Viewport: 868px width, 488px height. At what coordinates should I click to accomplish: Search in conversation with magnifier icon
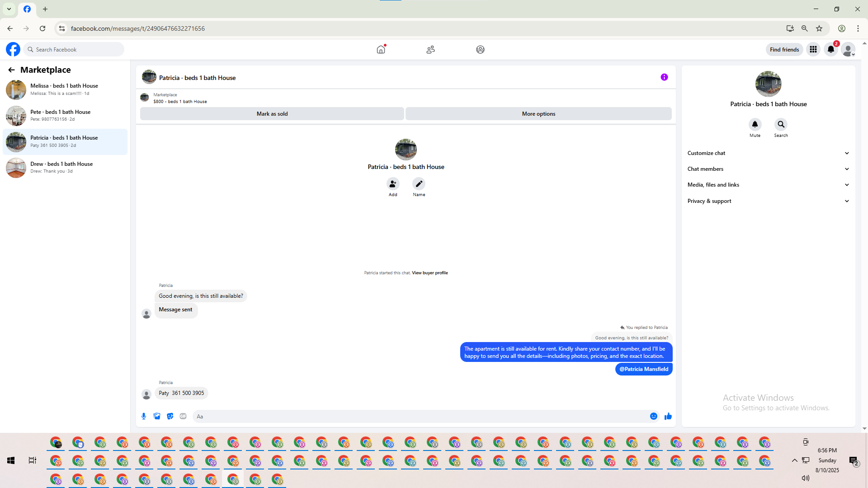pos(781,124)
